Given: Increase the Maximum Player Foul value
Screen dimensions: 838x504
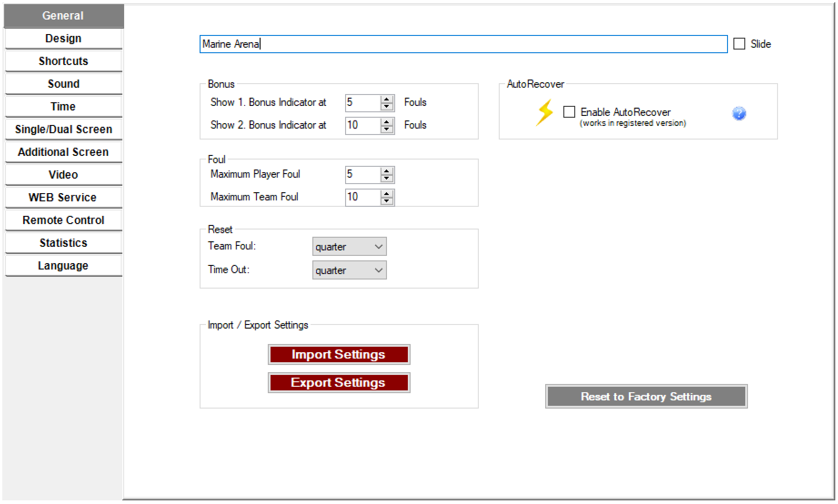Looking at the screenshot, I should [x=387, y=171].
